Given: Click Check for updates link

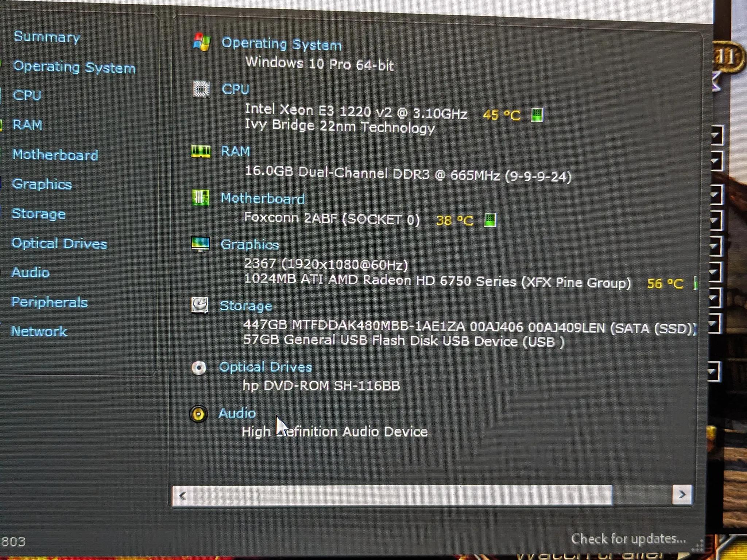Looking at the screenshot, I should (628, 539).
